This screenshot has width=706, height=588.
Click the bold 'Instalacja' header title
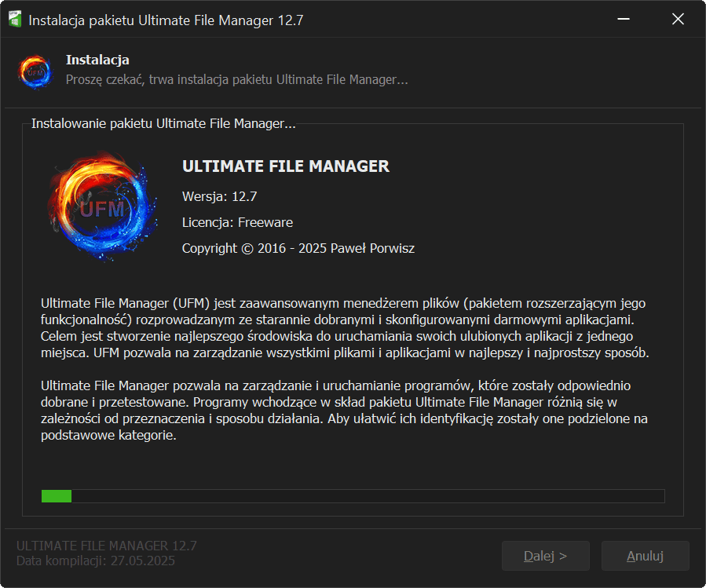point(97,60)
